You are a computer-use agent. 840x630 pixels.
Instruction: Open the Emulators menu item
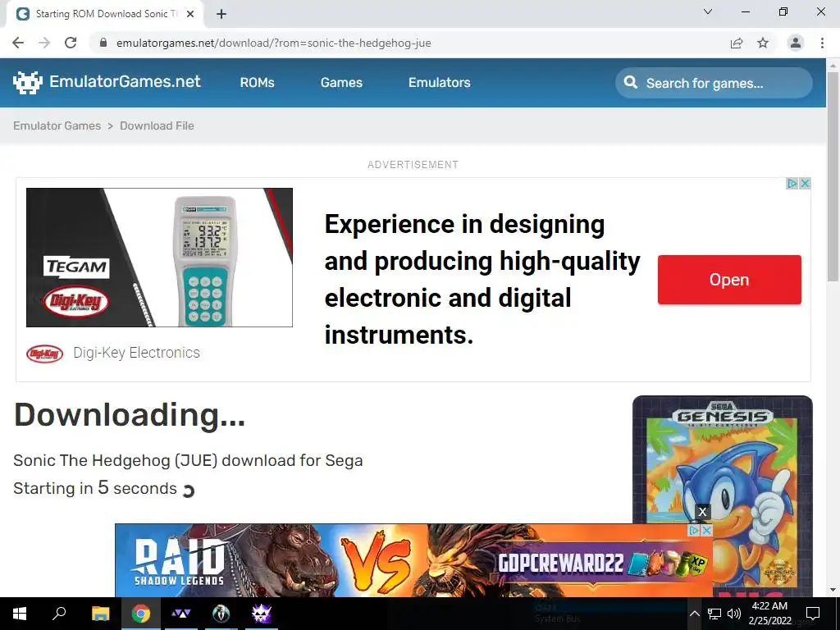point(440,83)
